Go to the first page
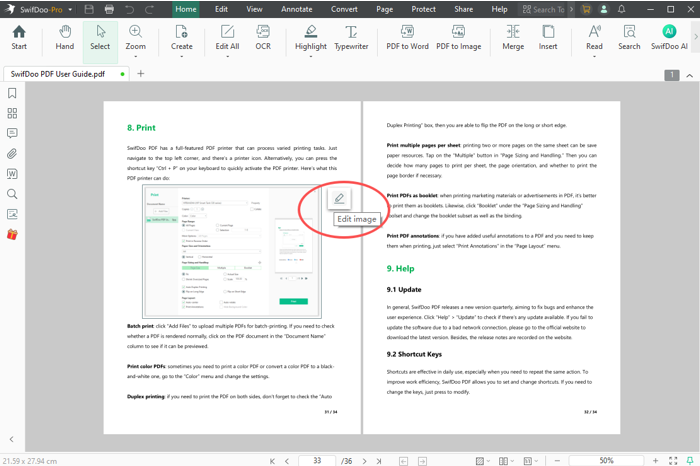 [272, 461]
